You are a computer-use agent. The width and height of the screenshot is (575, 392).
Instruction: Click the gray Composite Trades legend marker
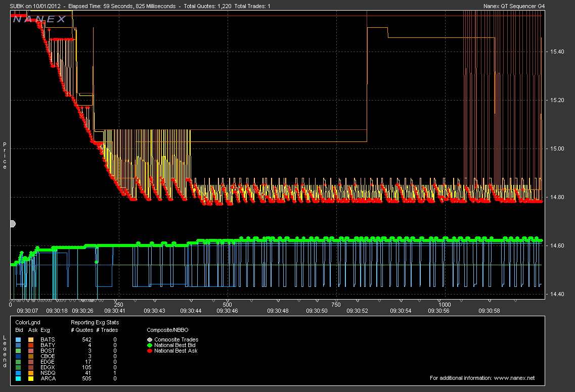(150, 339)
